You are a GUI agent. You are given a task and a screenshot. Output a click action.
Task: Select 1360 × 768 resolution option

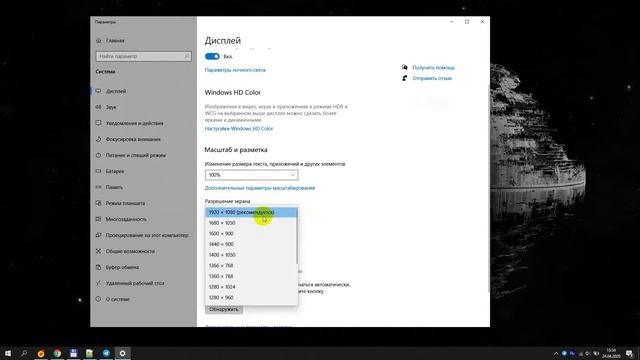click(x=251, y=276)
